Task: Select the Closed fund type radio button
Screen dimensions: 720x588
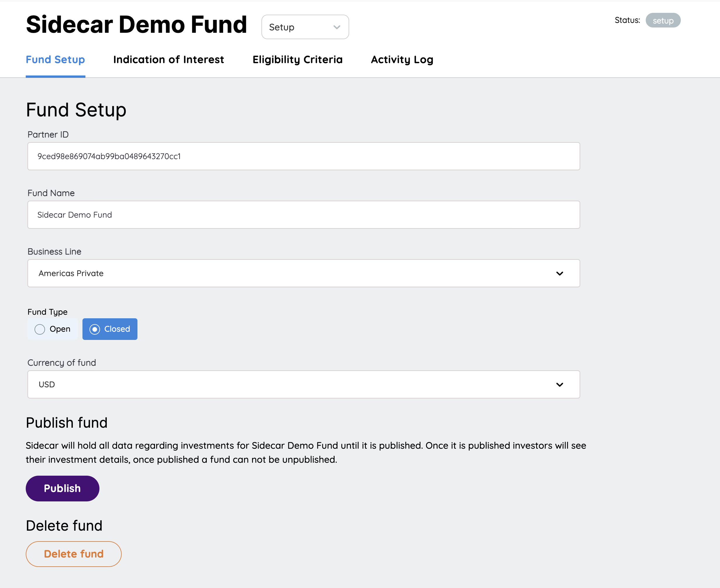Action: pos(110,329)
